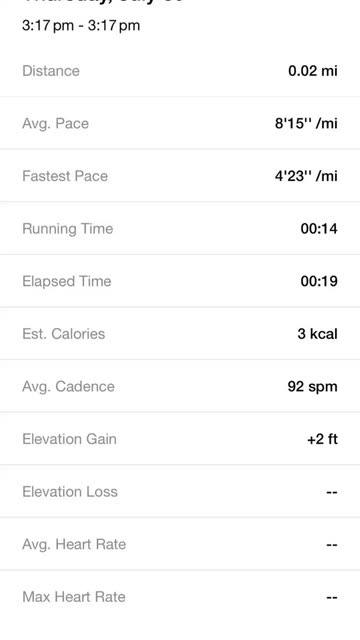
Task: Tap the 3 kcal calories value
Action: 317,334
